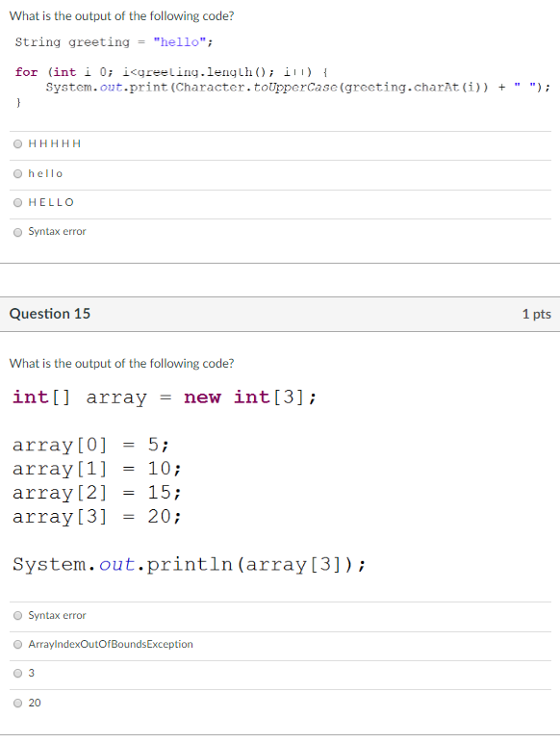Image resolution: width=560 pixels, height=743 pixels.
Task: Click the "H H H H H" answer label text
Action: tap(55, 143)
